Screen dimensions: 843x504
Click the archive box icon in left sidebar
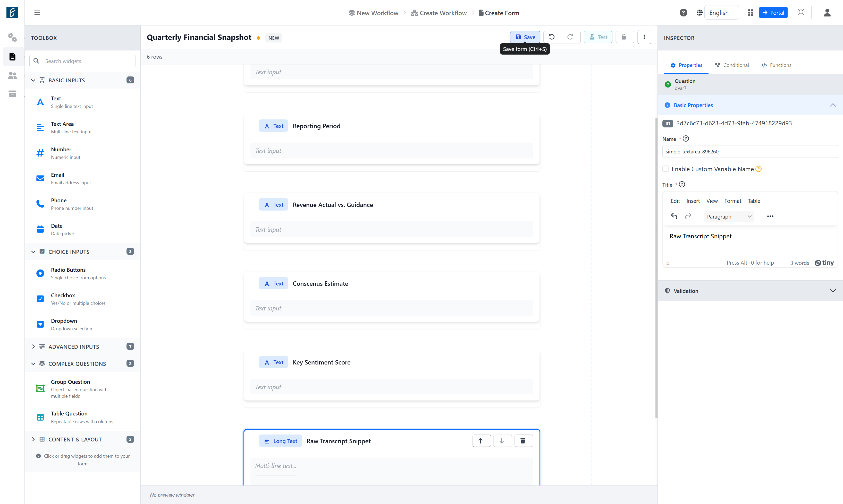coord(12,94)
